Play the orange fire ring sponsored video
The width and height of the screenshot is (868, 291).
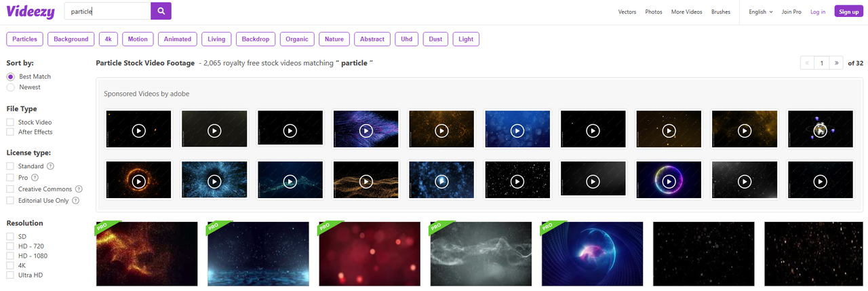coord(138,181)
